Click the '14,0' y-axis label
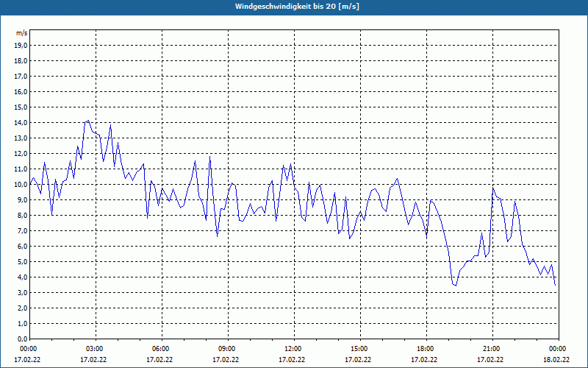 point(21,123)
